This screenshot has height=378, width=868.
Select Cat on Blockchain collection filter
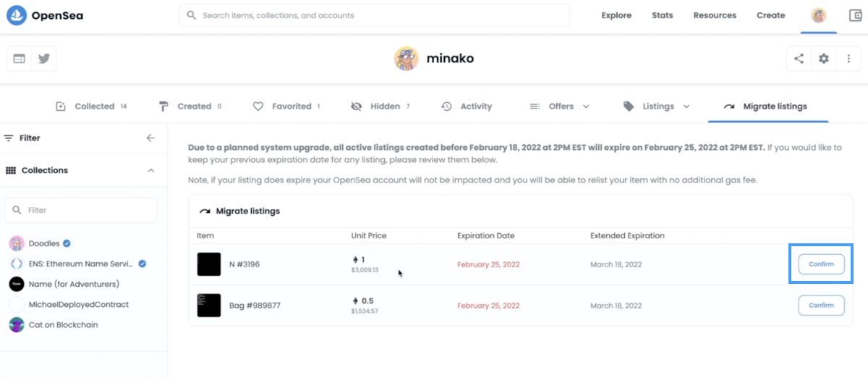pos(63,325)
